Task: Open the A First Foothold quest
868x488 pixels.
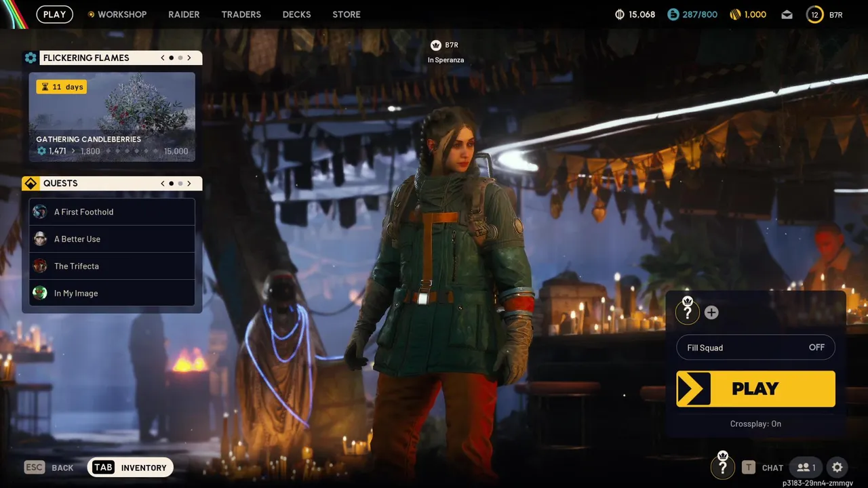Action: (112, 211)
